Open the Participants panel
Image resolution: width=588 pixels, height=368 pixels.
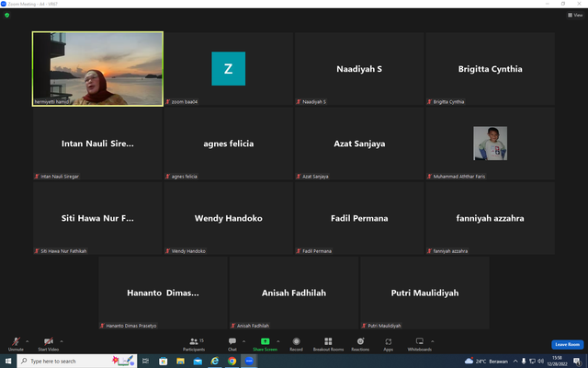pyautogui.click(x=194, y=344)
